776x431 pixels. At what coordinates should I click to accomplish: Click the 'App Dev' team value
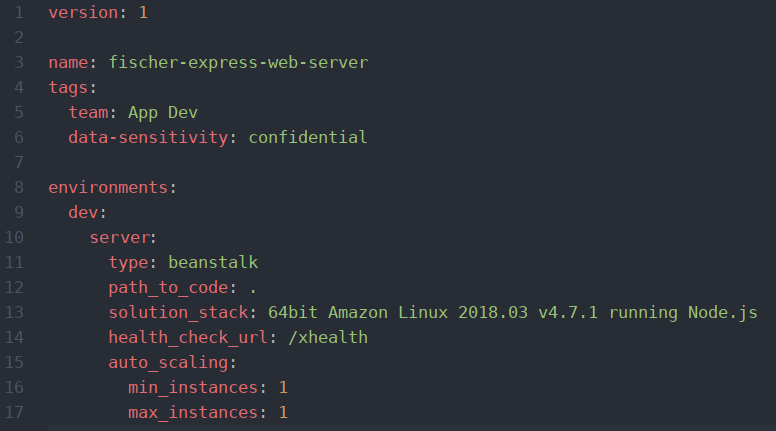(163, 113)
